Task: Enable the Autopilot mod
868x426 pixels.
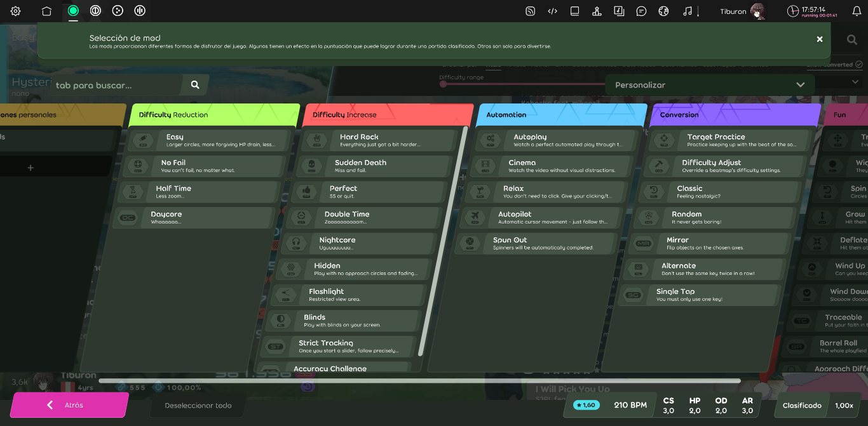Action: [543, 218]
